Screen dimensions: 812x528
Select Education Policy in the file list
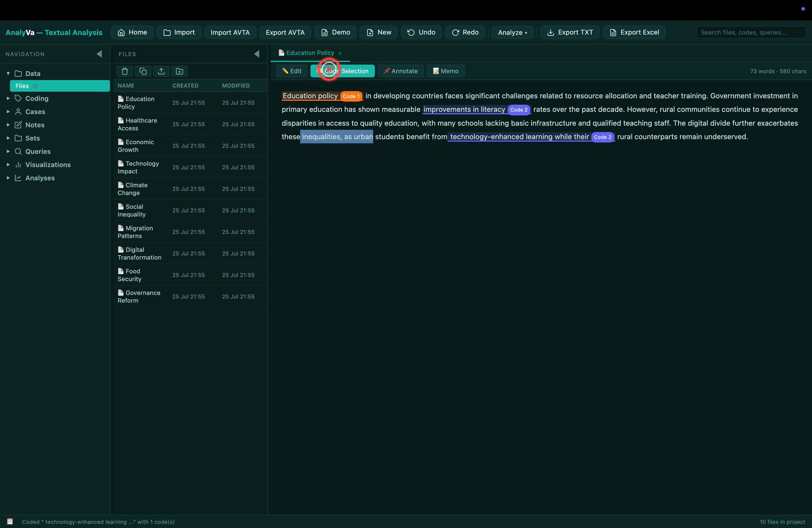click(190, 102)
